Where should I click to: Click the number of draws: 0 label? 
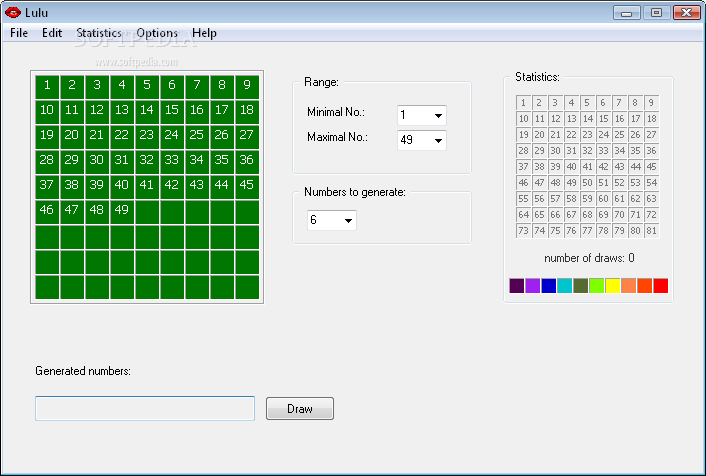[589, 258]
